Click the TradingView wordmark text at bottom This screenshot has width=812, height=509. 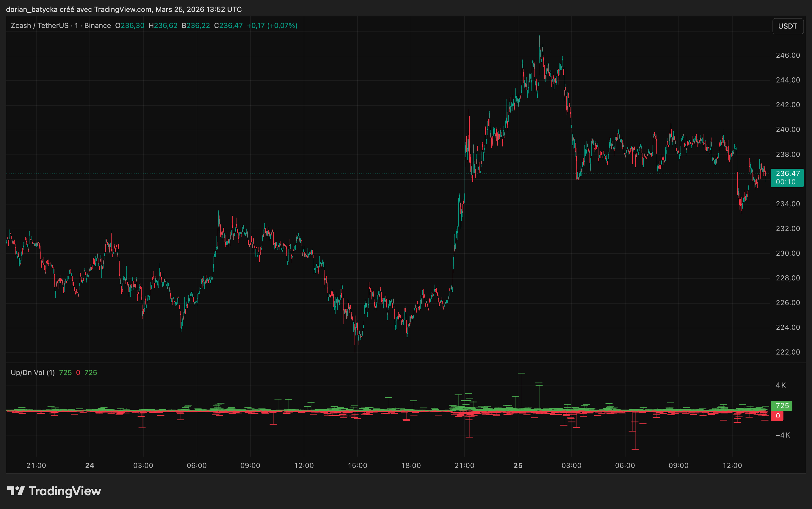65,491
